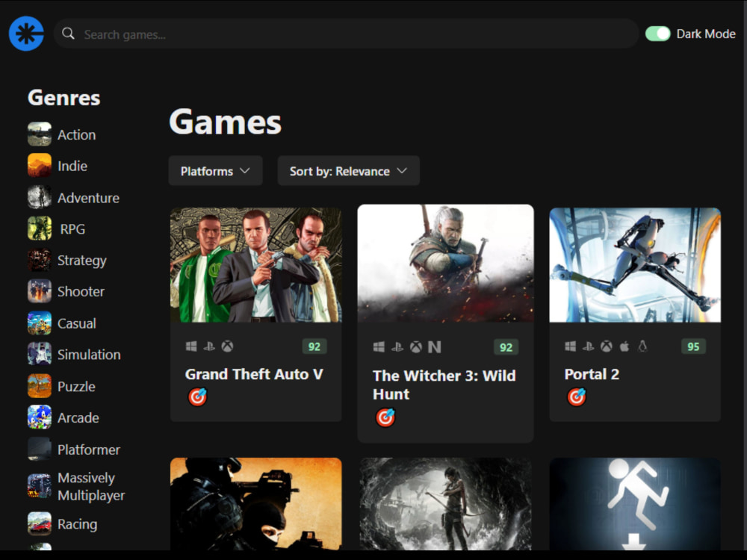747x560 pixels.
Task: Click Nintendo icon on The Witcher 3 card
Action: coord(434,347)
